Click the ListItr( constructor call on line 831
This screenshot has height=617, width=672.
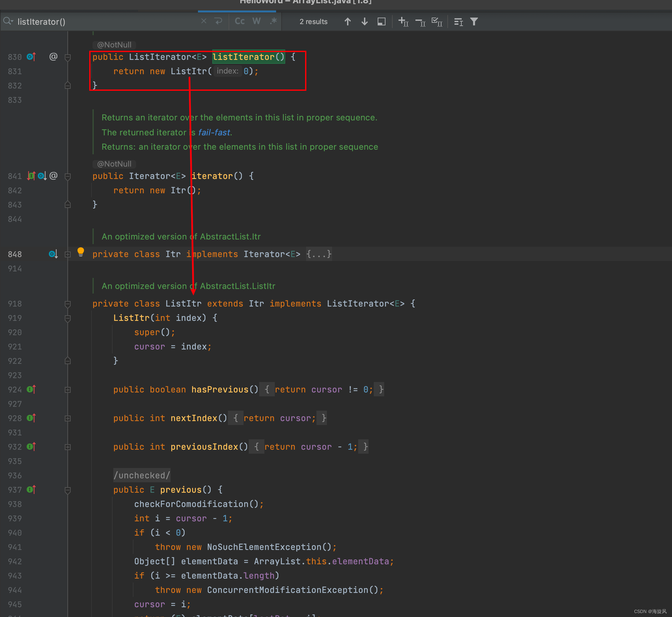191,71
